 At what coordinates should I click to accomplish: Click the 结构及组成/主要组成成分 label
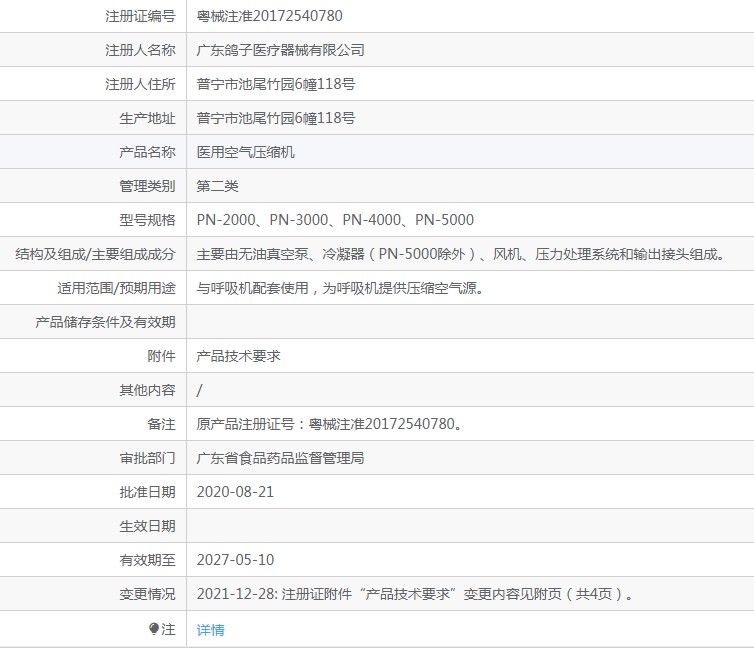pyautogui.click(x=95, y=254)
